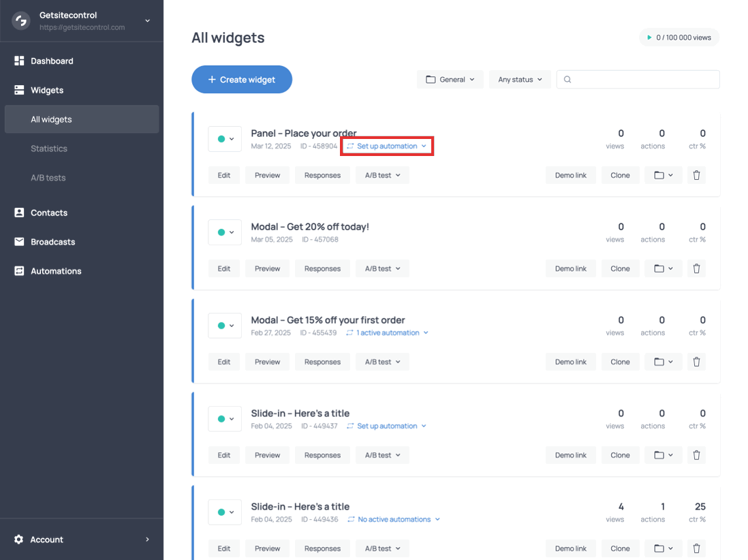Image resolution: width=748 pixels, height=560 pixels.
Task: Open "Demo link" for the Panel widget
Action: [x=570, y=175]
